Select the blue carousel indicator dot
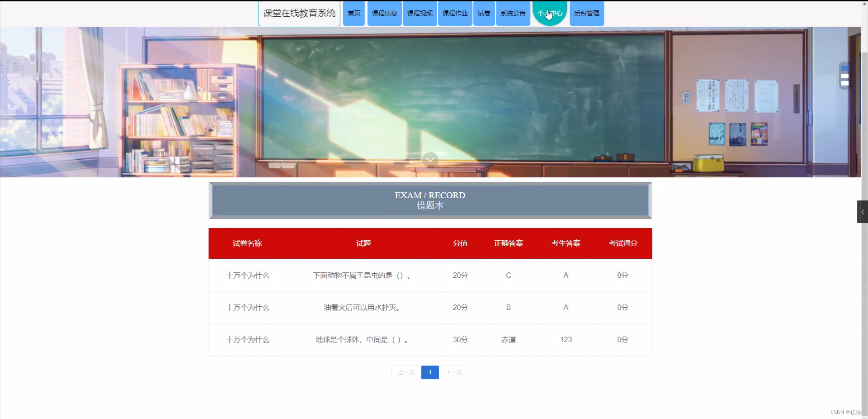The image size is (868, 419). coord(844,68)
